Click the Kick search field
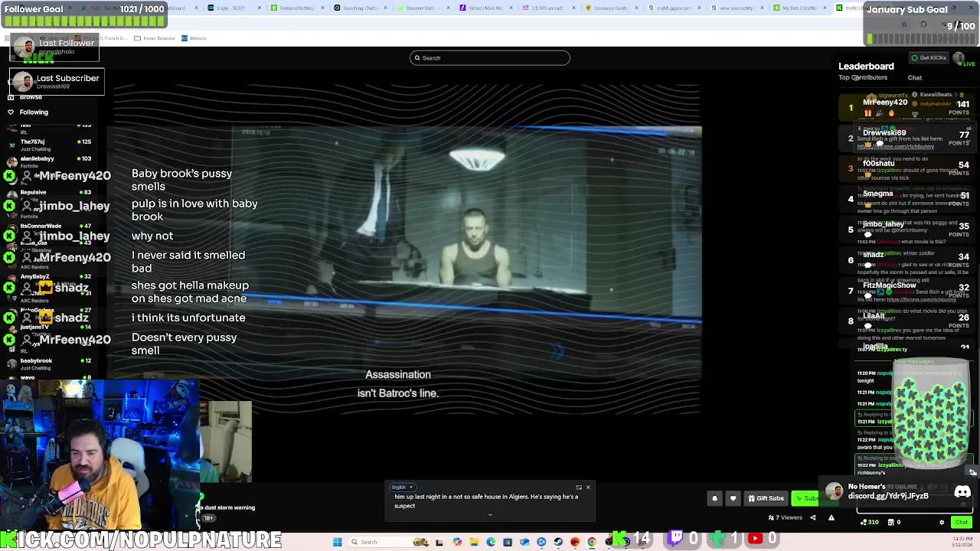Viewport: 980px width, 551px height. tap(489, 57)
